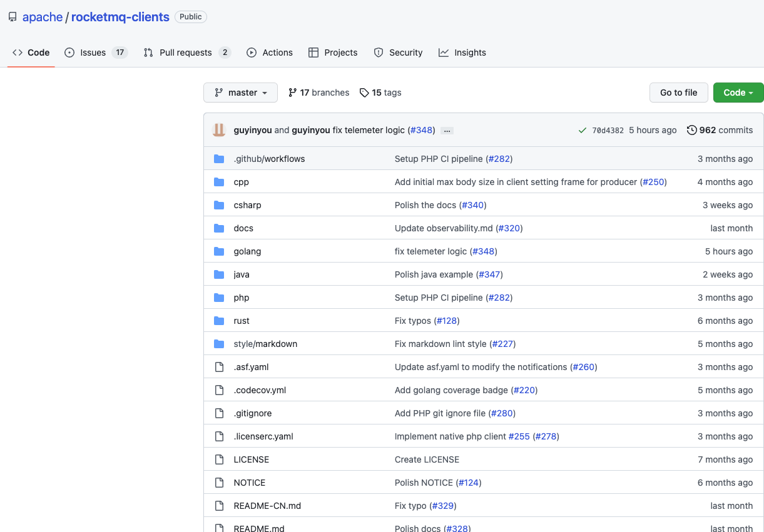View the 17 branches link
Viewport: 764px width, 532px height.
click(318, 93)
